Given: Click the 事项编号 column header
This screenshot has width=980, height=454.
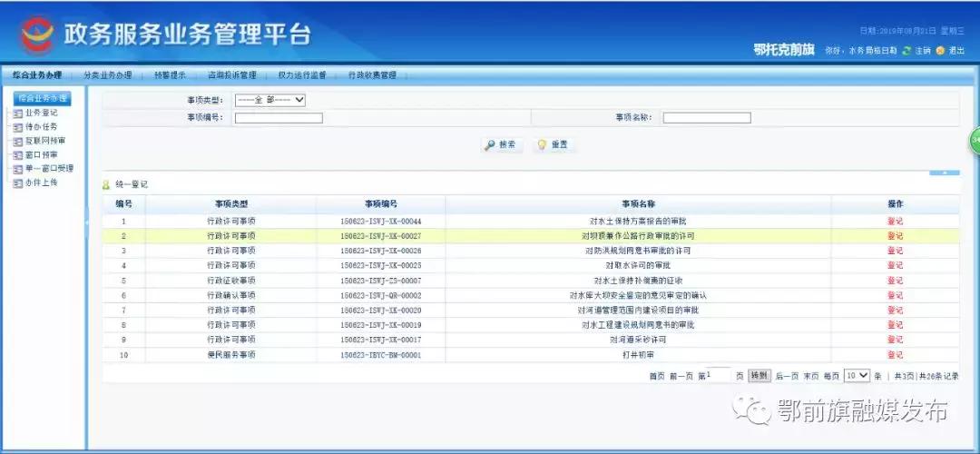Looking at the screenshot, I should 380,204.
